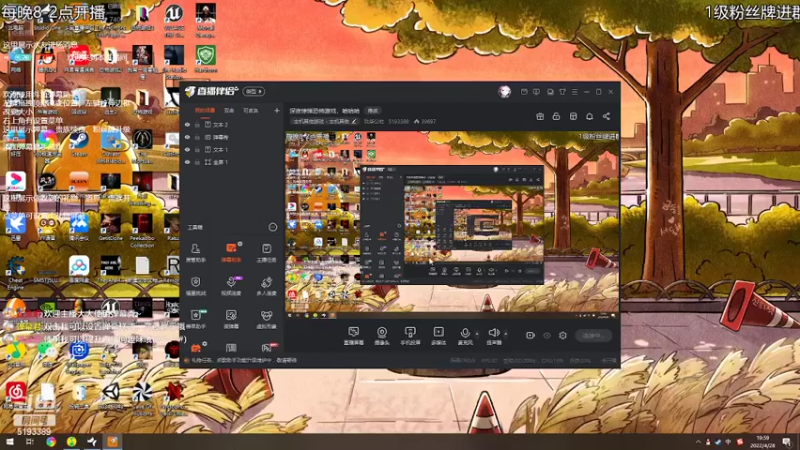
Task: Open notifications bell in header
Action: point(589,116)
